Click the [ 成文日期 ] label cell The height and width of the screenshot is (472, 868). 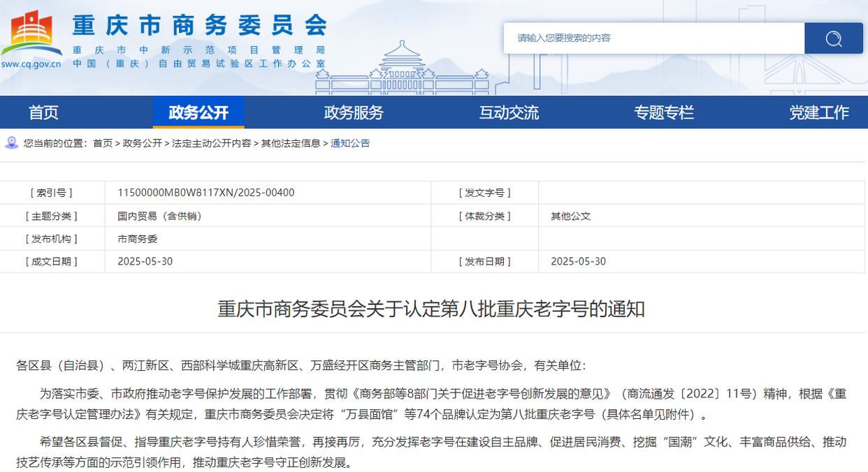[x=51, y=261]
